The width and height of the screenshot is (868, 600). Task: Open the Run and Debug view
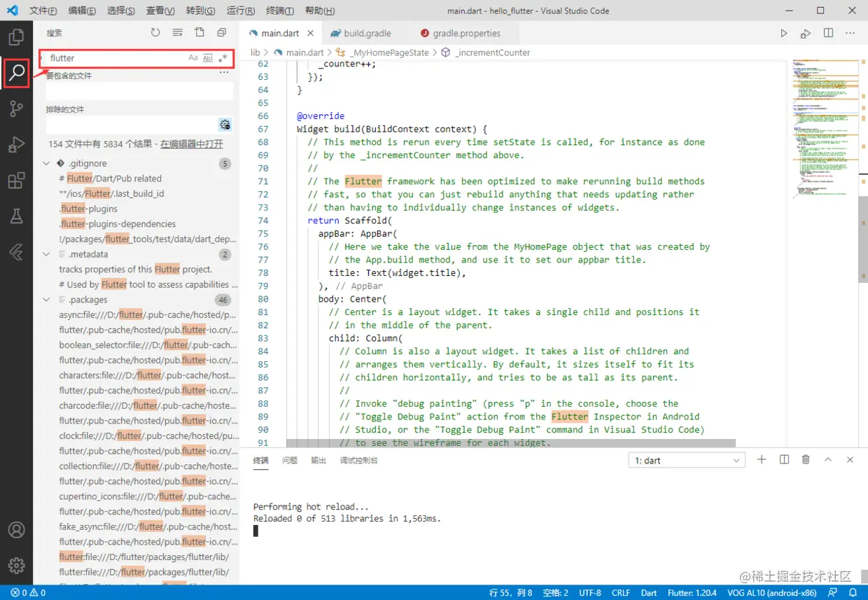point(16,145)
